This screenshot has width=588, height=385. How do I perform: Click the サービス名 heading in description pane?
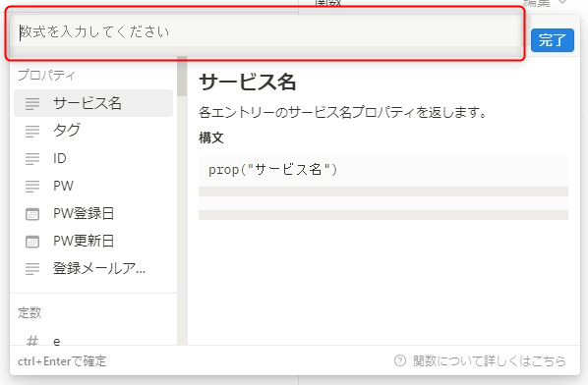[248, 82]
